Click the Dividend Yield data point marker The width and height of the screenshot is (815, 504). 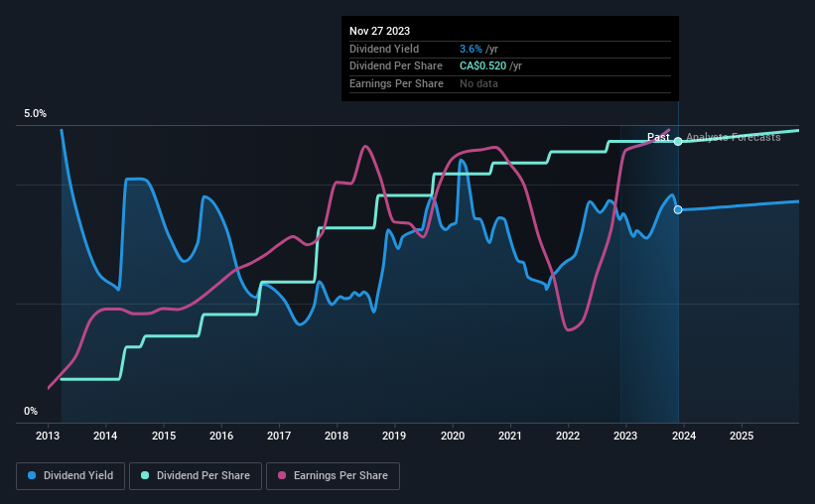click(678, 210)
